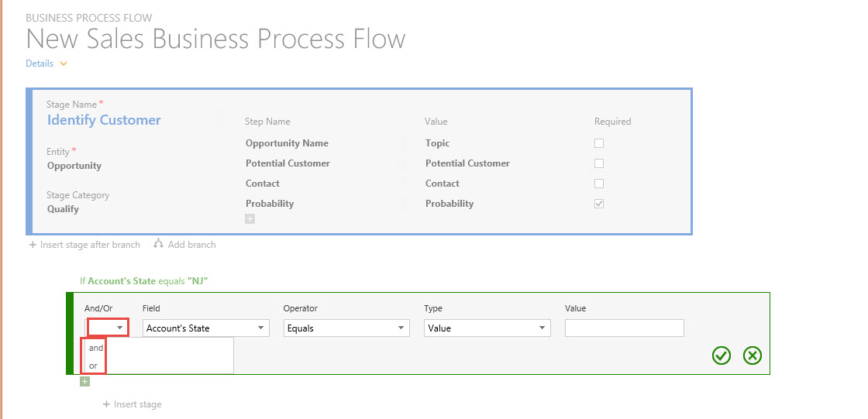Click the Identify Customer stage name

pyautogui.click(x=104, y=120)
